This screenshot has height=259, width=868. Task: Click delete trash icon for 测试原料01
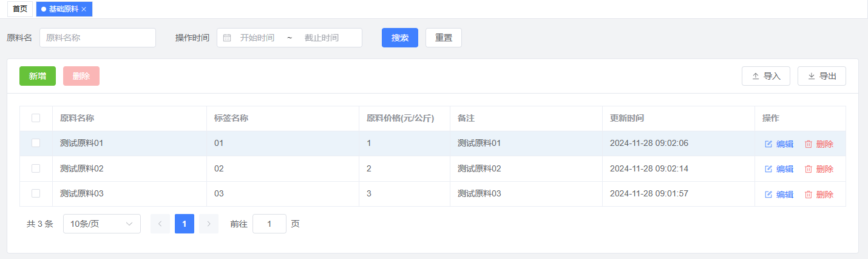tap(809, 144)
